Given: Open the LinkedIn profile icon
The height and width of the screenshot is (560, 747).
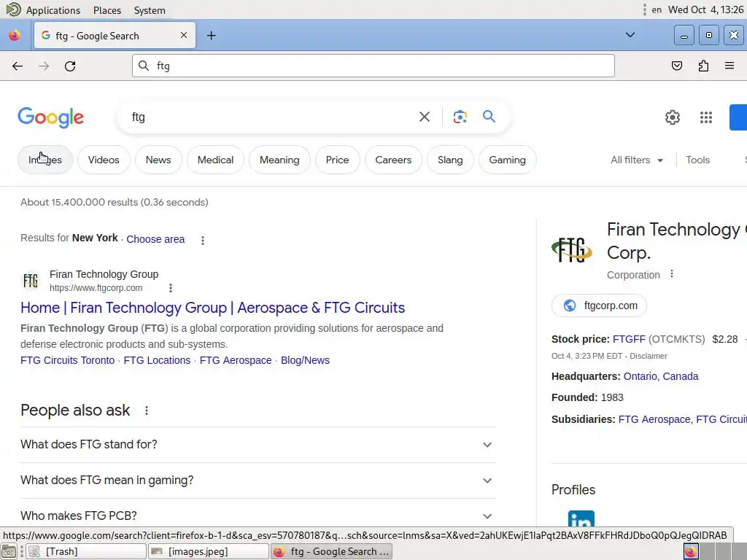Looking at the screenshot, I should tap(581, 518).
